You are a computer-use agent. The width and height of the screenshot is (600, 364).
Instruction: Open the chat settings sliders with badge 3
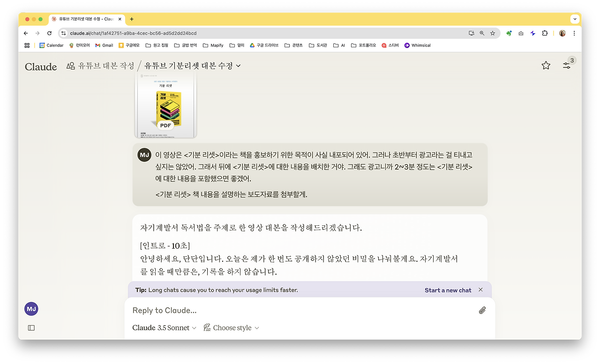[567, 66]
